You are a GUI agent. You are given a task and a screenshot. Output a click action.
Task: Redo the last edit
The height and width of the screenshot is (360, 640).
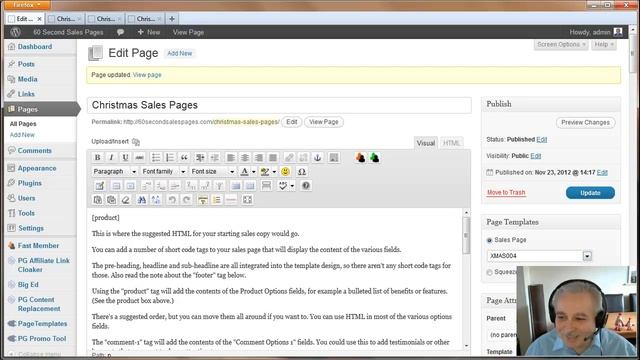pos(187,200)
